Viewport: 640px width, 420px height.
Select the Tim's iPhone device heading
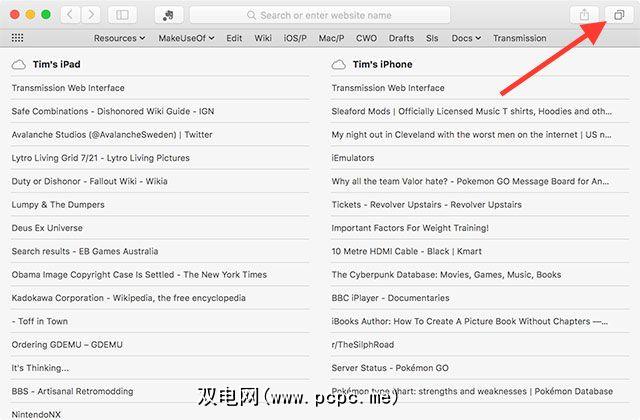click(382, 64)
